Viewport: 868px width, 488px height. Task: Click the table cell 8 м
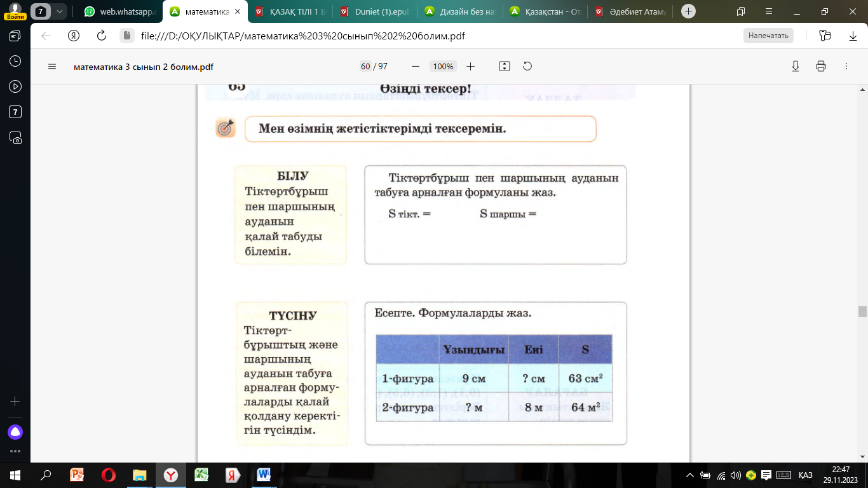[534, 407]
